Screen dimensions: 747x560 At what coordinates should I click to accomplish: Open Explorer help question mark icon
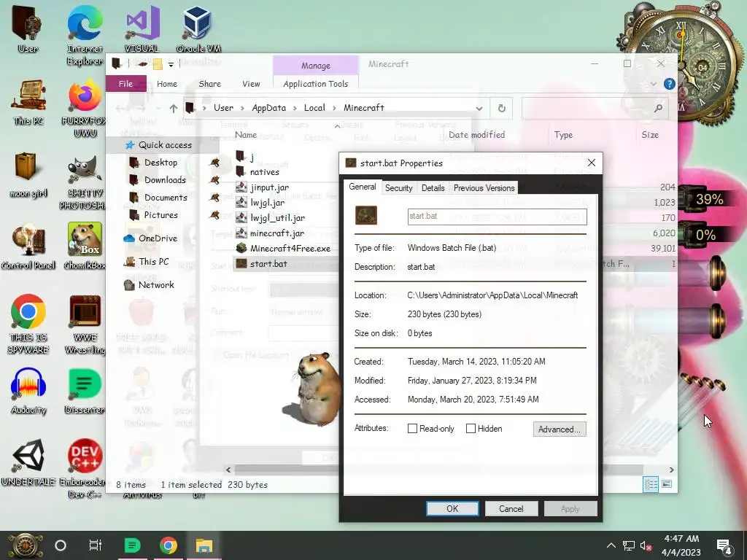pos(670,84)
